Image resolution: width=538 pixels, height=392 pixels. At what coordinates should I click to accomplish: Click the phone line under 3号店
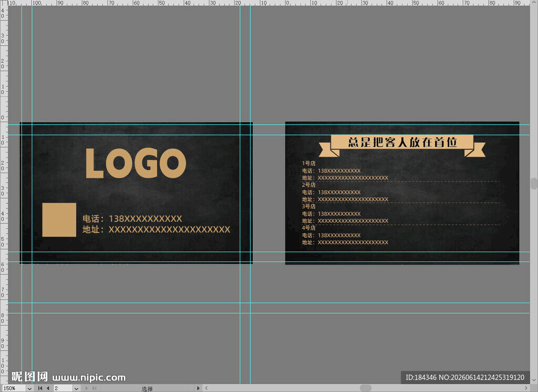[x=331, y=213]
